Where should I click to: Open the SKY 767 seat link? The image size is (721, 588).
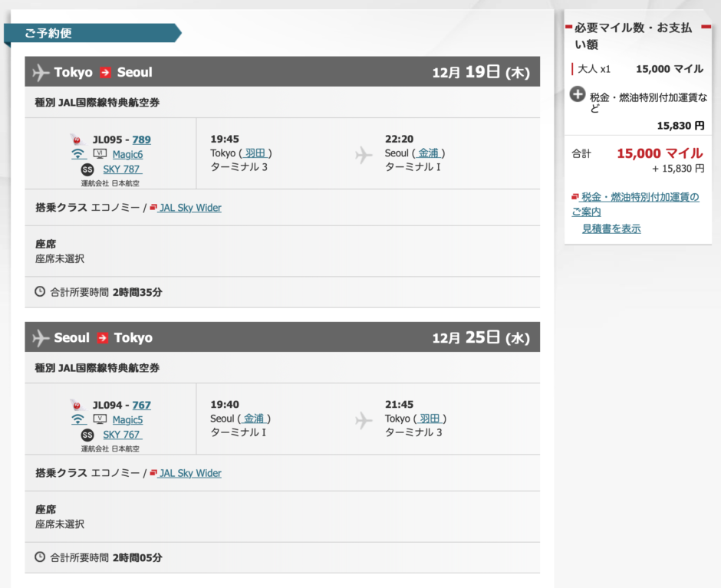[x=122, y=435]
